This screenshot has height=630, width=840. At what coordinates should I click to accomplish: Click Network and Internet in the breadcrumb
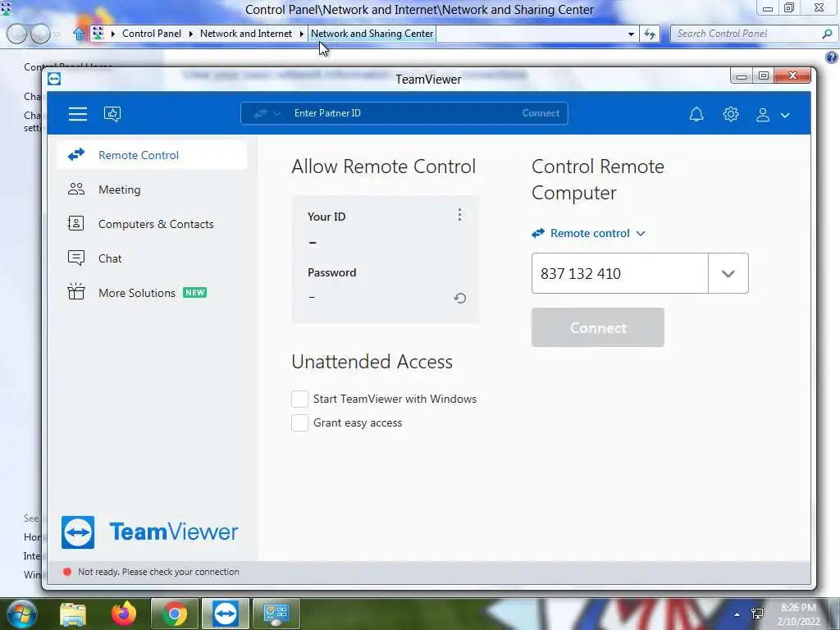point(246,33)
